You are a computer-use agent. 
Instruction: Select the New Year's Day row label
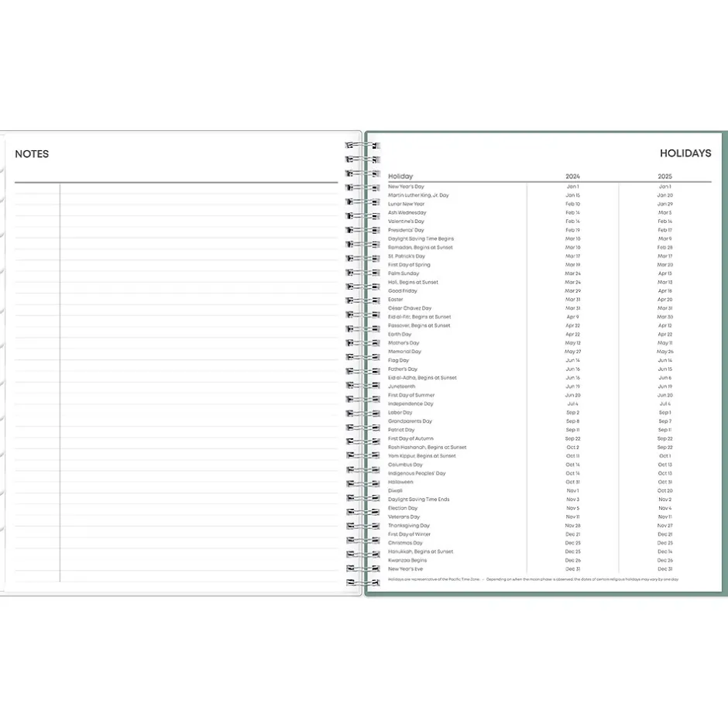pos(406,187)
